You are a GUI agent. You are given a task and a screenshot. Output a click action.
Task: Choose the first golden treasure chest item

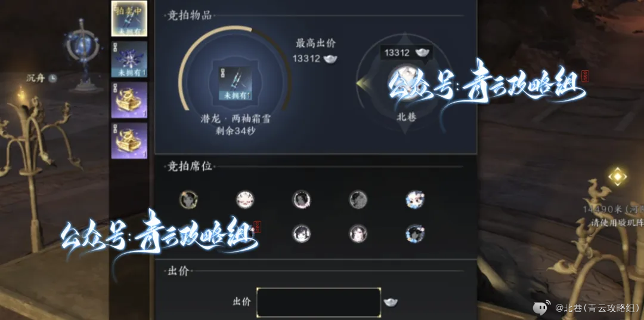tap(129, 100)
